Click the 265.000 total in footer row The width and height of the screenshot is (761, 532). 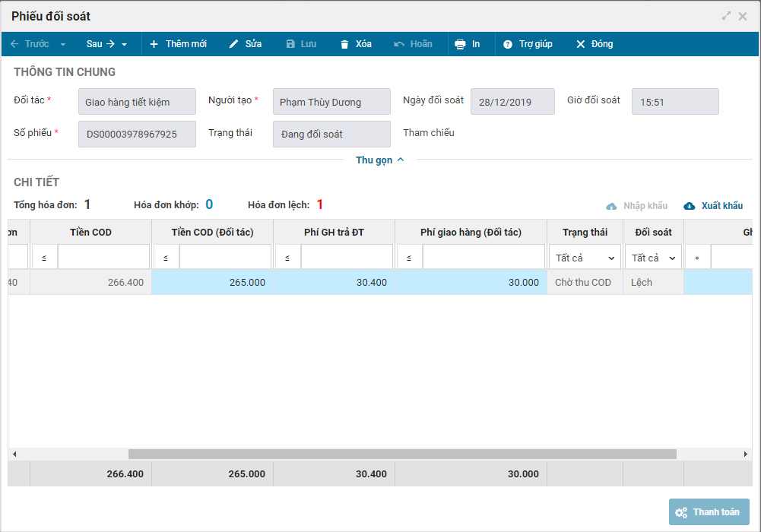click(x=213, y=473)
